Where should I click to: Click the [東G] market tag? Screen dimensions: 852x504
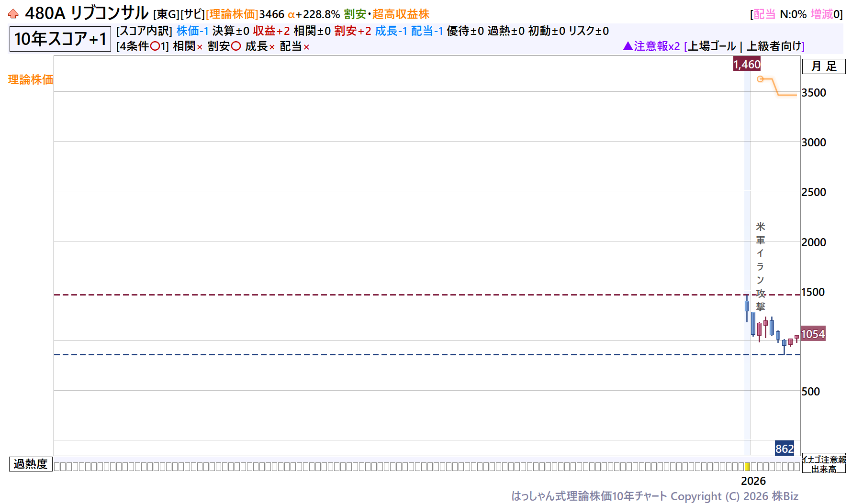[166, 14]
